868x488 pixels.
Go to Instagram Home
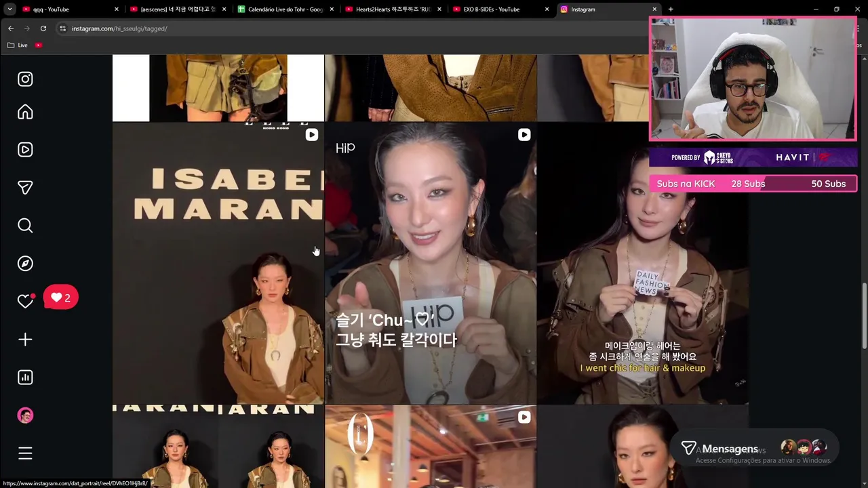coord(25,112)
